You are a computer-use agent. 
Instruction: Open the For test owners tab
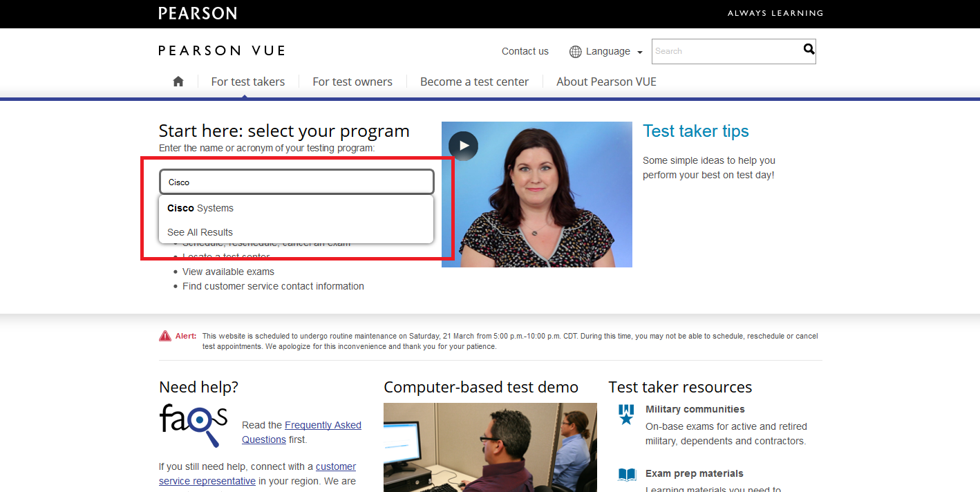(x=352, y=82)
